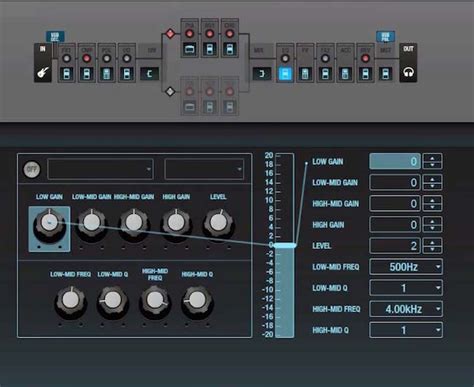Select the REV reverb pedal icon
This screenshot has width=474, height=387.
365,74
